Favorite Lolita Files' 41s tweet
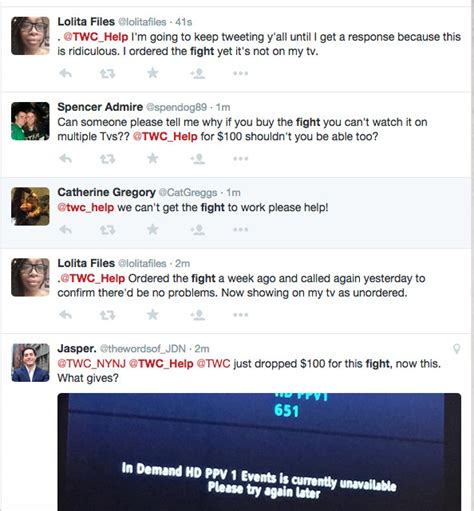 pos(153,73)
